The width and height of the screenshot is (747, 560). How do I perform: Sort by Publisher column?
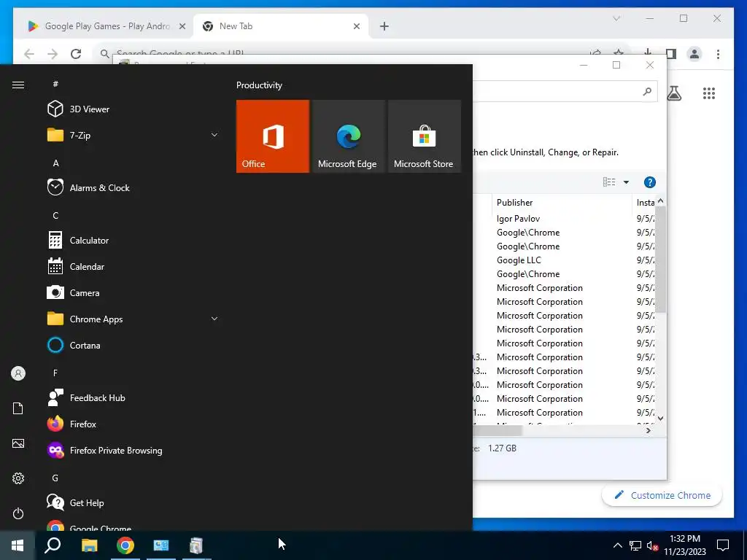(562, 203)
